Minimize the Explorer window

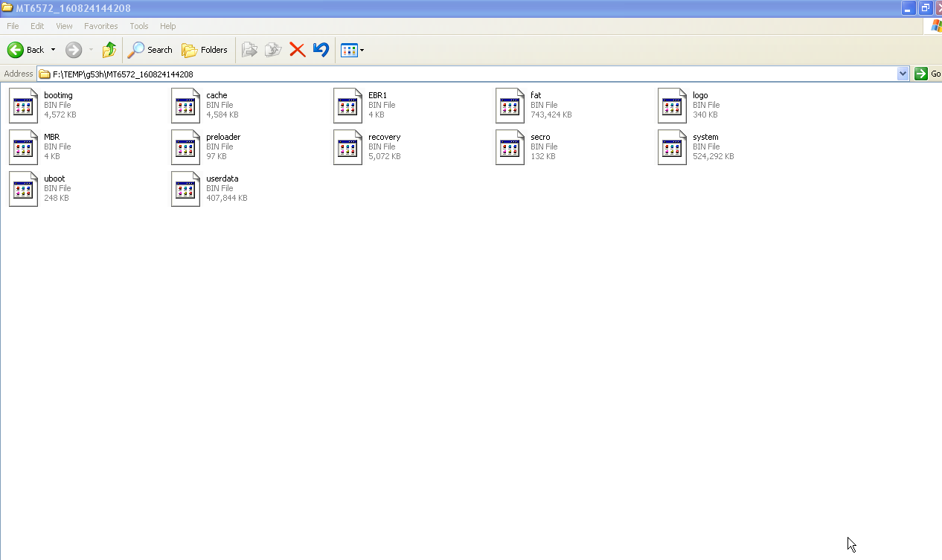909,8
